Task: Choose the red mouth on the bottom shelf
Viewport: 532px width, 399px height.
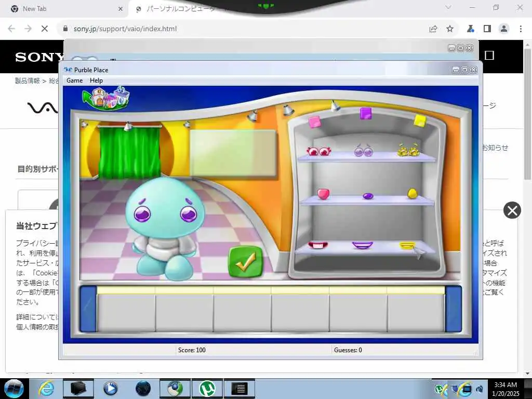Action: 318,245
